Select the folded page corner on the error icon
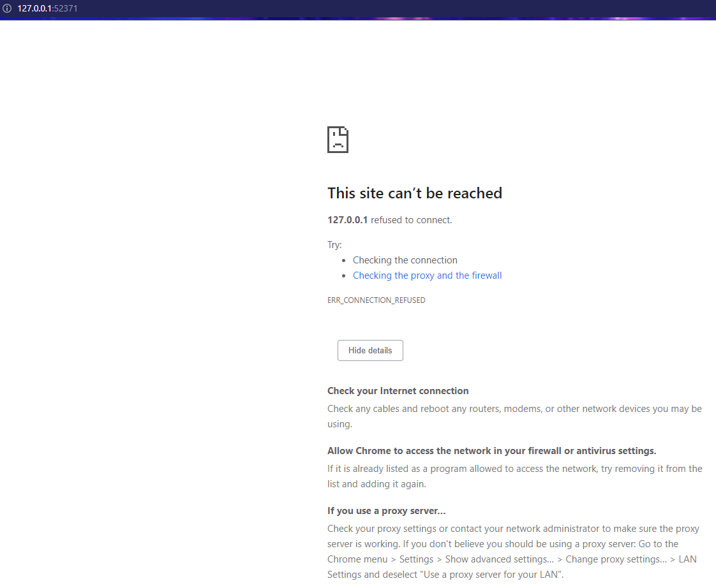 click(x=344, y=131)
